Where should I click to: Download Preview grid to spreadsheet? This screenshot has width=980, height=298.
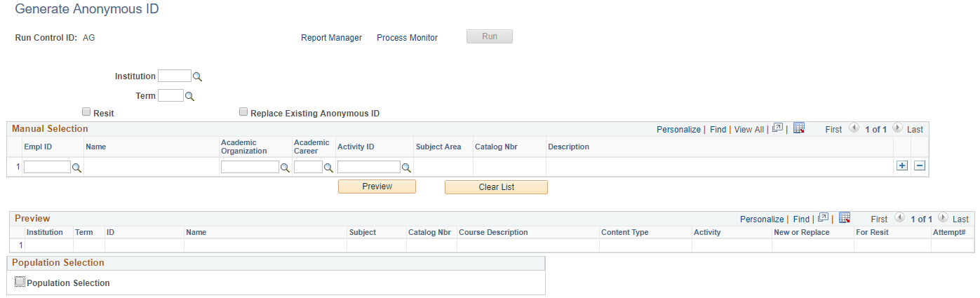pyautogui.click(x=845, y=218)
